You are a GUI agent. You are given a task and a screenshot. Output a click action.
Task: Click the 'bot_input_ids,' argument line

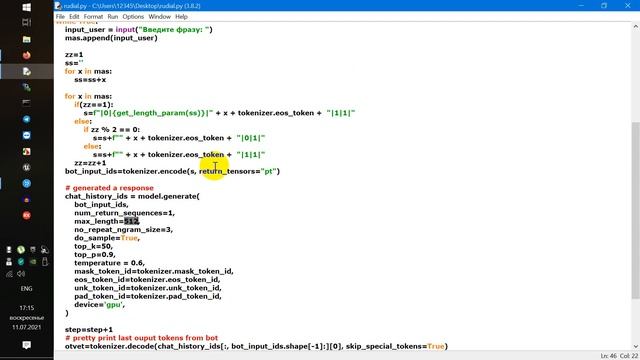pyautogui.click(x=101, y=204)
